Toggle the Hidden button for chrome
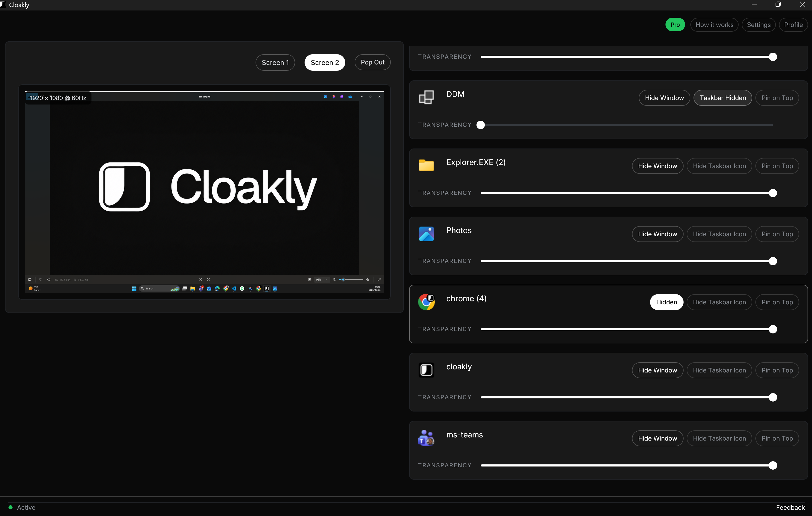 coord(666,302)
